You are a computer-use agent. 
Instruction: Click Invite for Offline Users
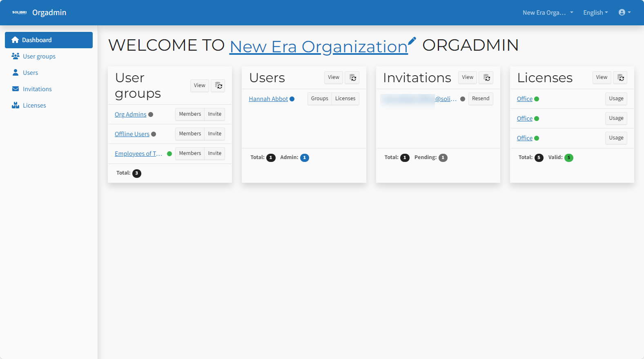(215, 134)
